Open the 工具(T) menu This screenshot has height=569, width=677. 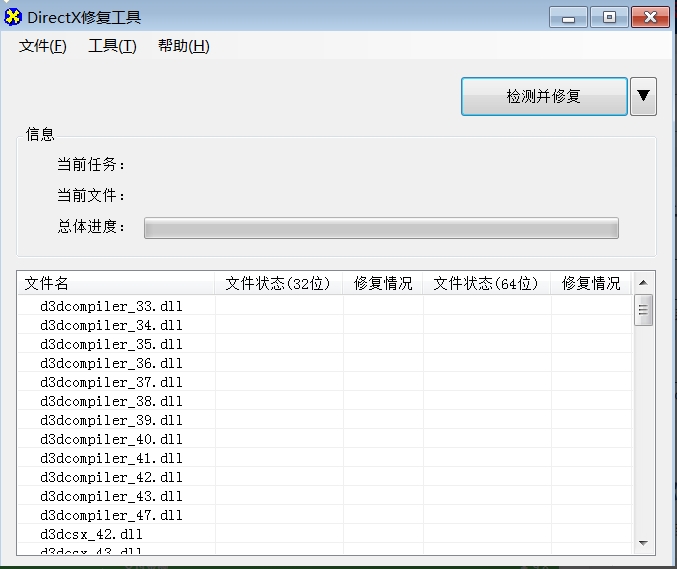coord(112,46)
